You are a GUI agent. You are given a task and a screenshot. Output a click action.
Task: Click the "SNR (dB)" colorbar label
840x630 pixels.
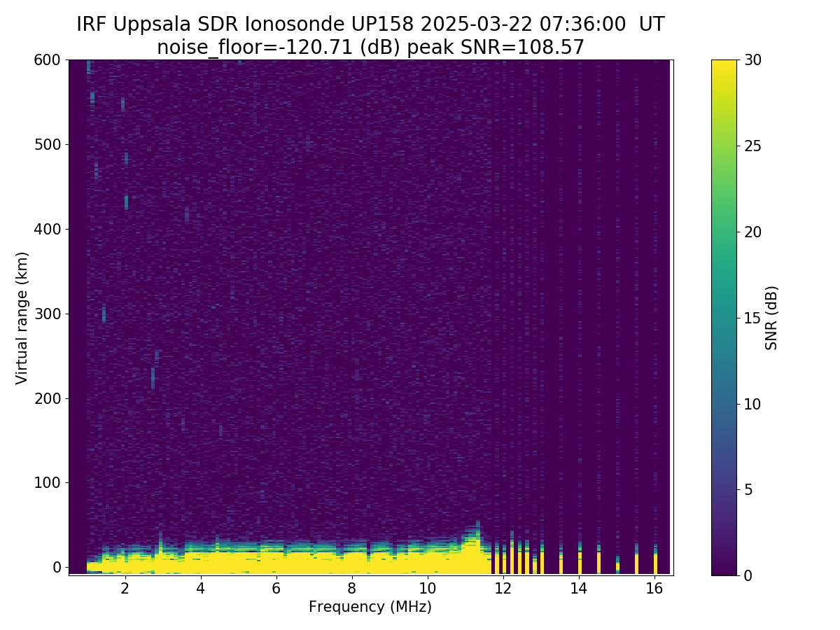771,317
